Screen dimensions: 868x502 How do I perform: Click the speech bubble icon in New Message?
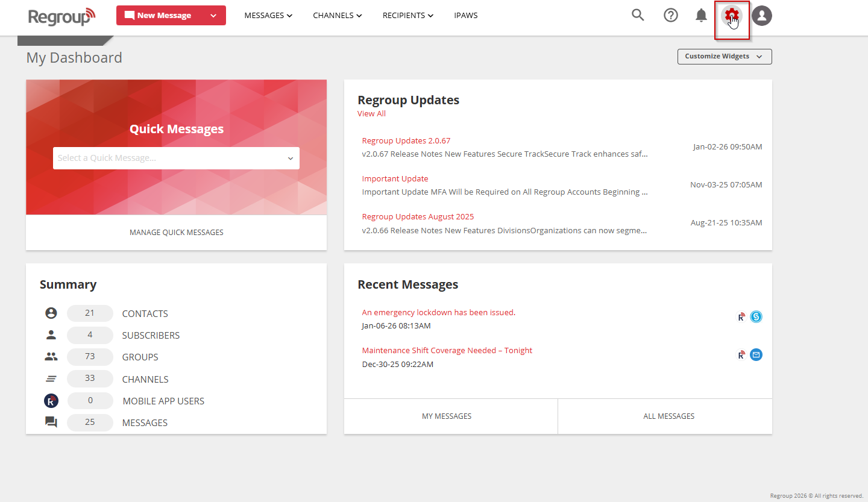[x=129, y=16]
